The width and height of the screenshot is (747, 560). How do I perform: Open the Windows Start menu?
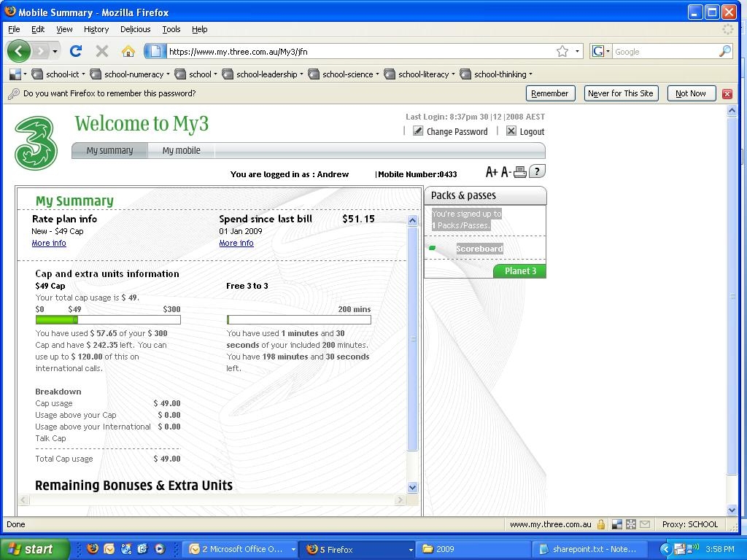(35, 549)
